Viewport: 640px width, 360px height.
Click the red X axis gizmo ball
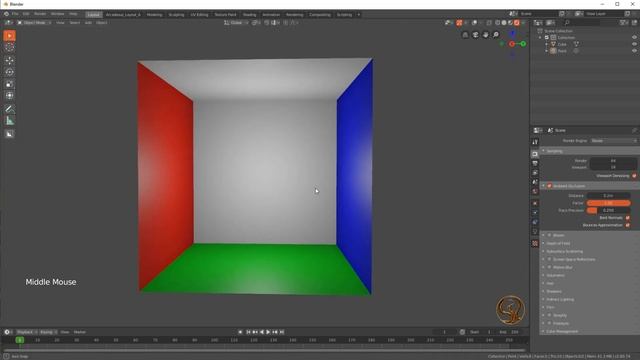point(512,44)
